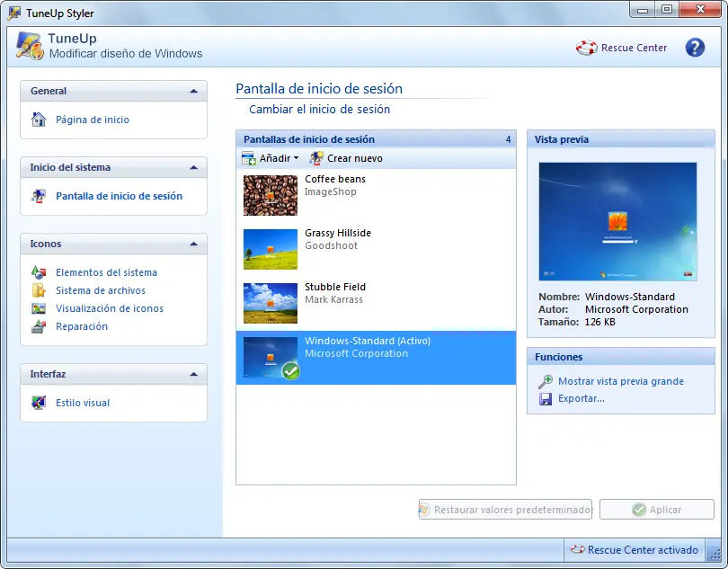Minimize the TuneUp Styler window
Image resolution: width=728 pixels, height=569 pixels.
tap(643, 9)
